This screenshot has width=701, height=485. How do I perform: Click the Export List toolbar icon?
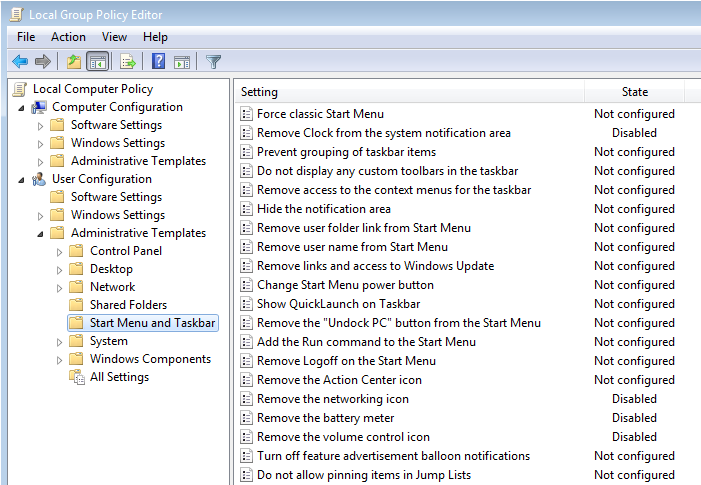(x=128, y=61)
